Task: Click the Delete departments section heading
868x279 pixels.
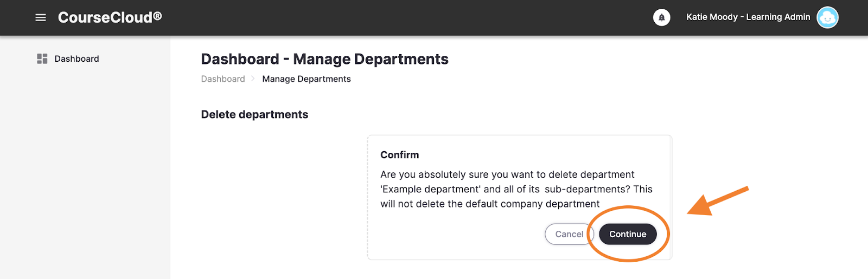Action: point(254,114)
